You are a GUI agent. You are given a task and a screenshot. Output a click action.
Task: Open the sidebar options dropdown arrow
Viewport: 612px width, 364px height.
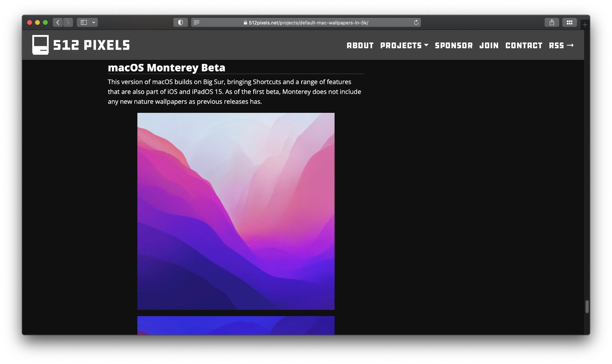[94, 22]
